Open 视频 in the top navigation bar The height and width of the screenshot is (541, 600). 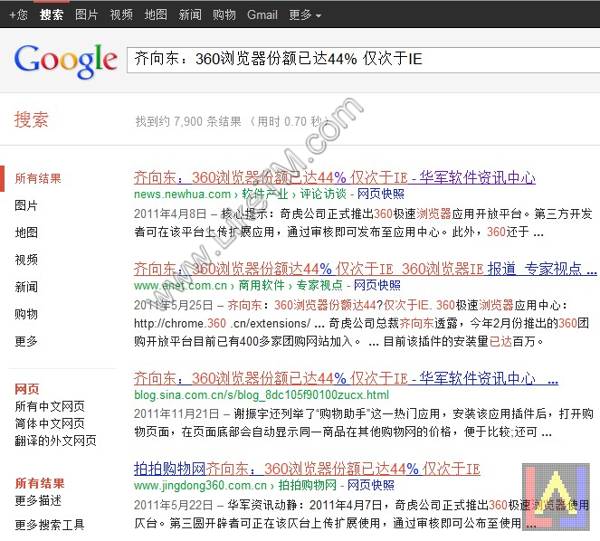(121, 15)
